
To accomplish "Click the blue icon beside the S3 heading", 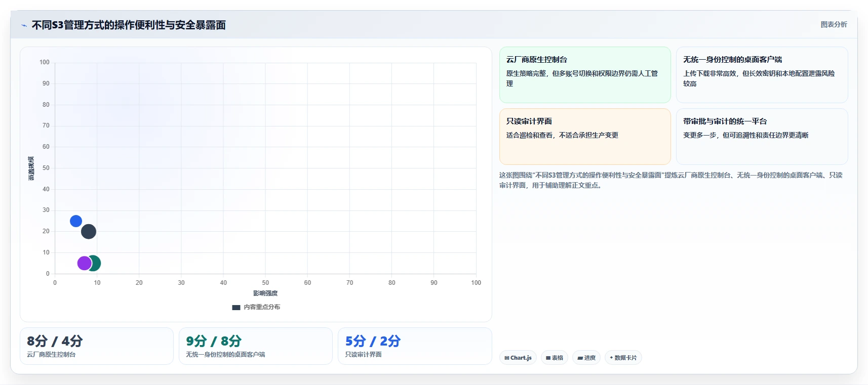I will click(x=24, y=25).
